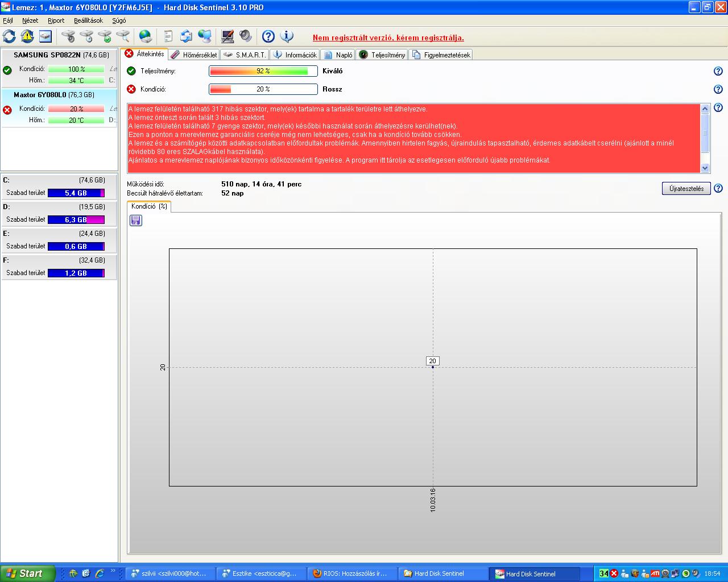Click the SAMSUNG Hőm. 34 °C temperature bar
This screenshot has height=582, width=728.
click(x=76, y=81)
